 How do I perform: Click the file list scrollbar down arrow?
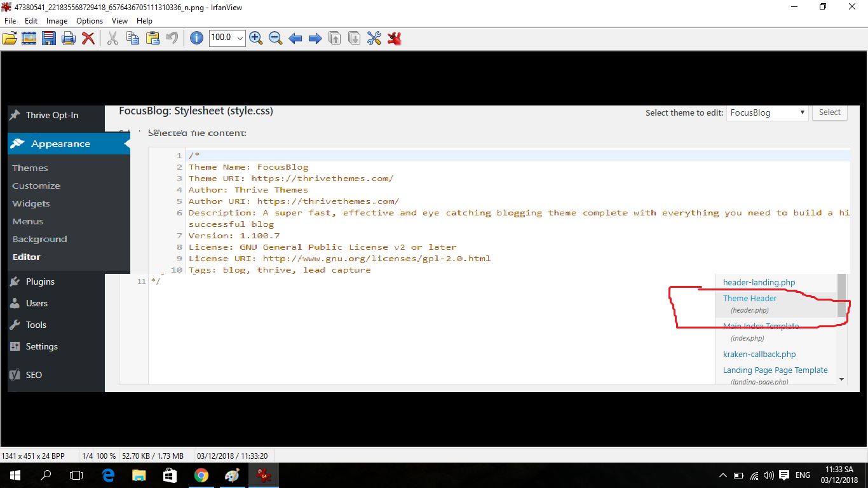point(842,379)
